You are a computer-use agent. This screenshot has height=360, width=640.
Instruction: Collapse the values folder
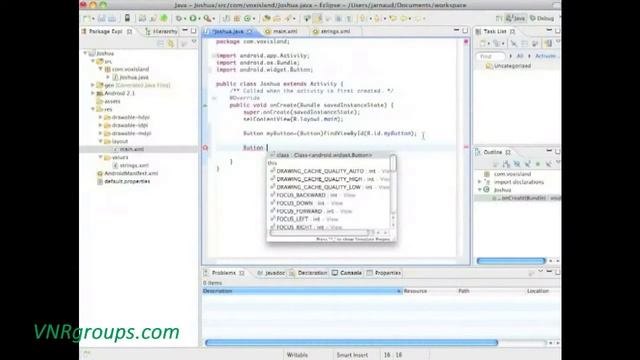[101, 157]
